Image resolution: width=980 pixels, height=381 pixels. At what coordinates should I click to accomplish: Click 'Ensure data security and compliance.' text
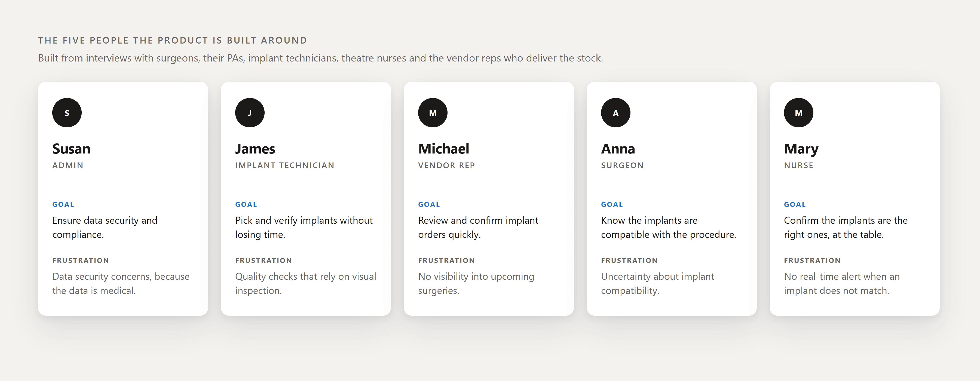pyautogui.click(x=105, y=228)
